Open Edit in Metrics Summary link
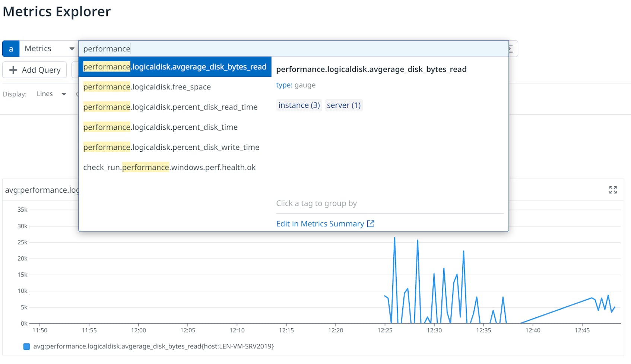This screenshot has height=364, width=631. [x=320, y=224]
